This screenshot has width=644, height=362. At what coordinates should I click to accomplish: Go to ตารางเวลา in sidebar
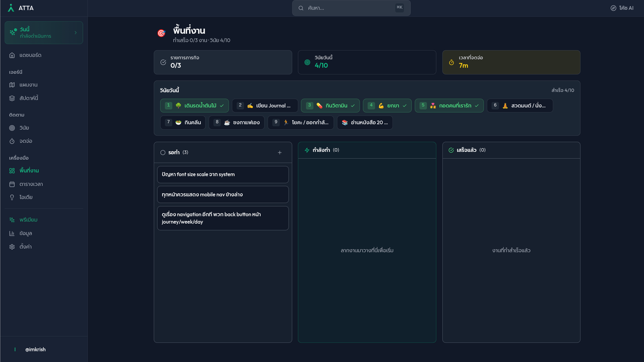click(x=44, y=184)
